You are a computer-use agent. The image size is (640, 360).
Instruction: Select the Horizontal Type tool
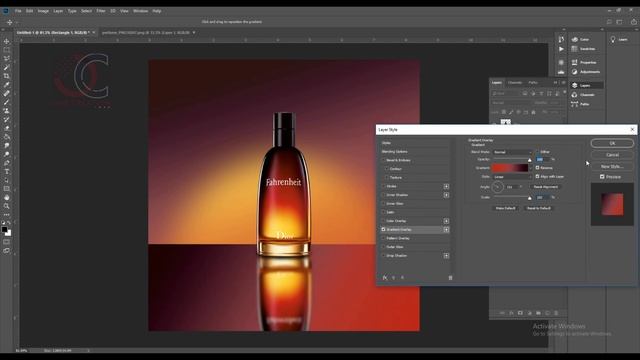7,171
